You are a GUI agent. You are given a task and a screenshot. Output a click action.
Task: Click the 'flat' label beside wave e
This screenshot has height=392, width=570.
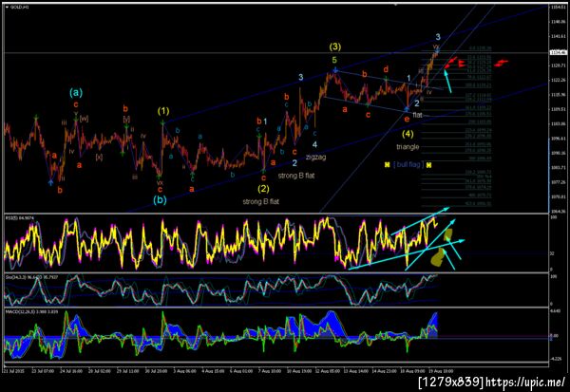[417, 115]
